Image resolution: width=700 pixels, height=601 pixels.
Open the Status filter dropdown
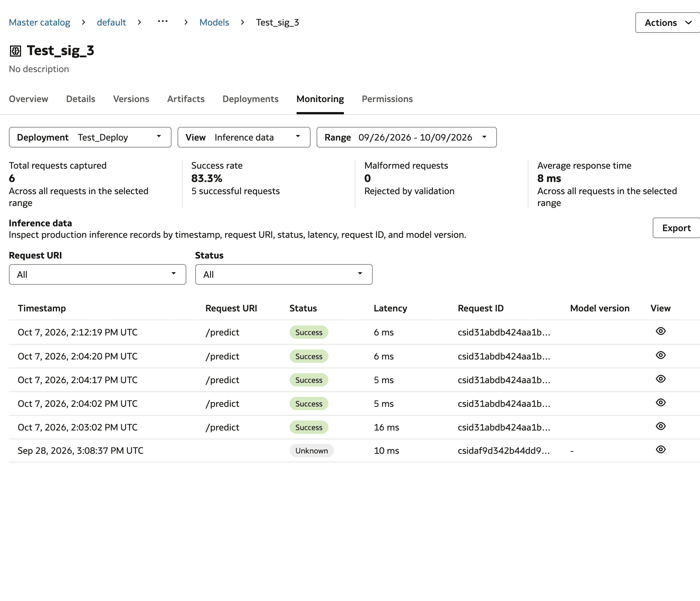point(284,274)
